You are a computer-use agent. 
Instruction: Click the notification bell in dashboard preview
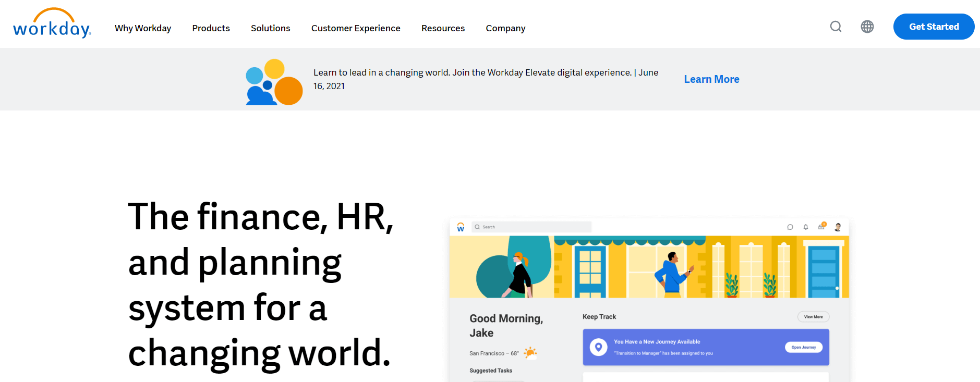(x=806, y=227)
